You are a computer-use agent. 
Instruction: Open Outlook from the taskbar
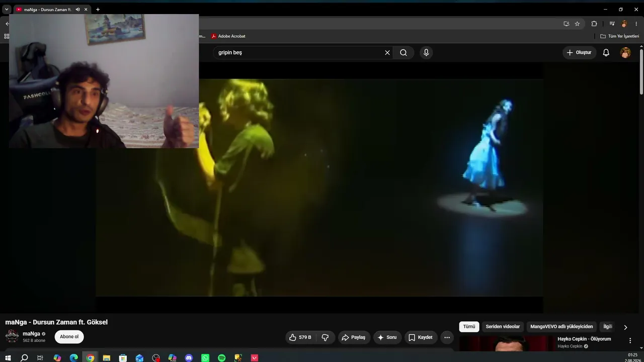[x=139, y=358]
